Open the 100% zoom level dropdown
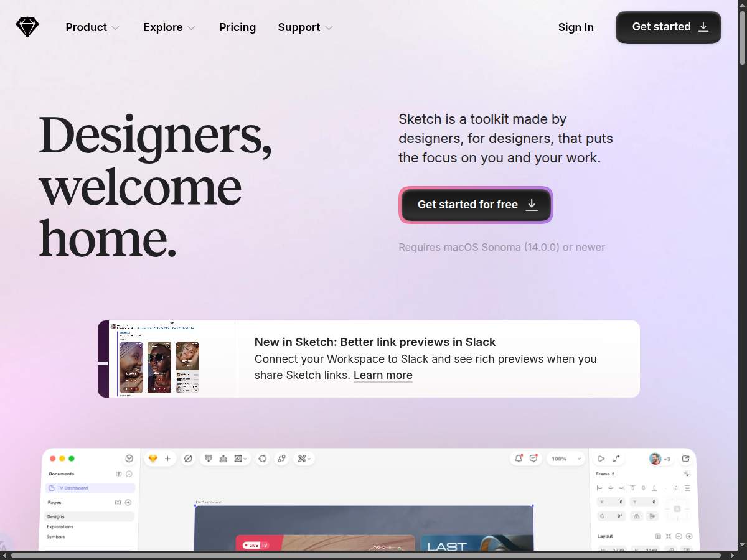 pos(566,459)
